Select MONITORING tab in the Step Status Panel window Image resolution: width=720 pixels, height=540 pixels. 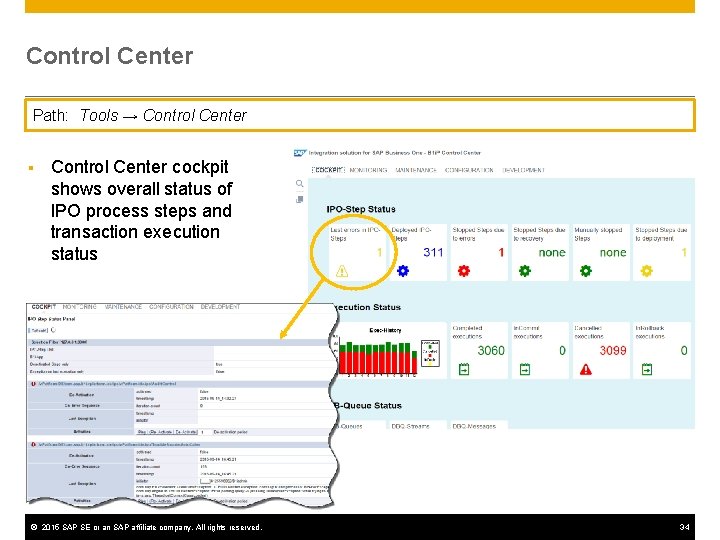coord(79,307)
